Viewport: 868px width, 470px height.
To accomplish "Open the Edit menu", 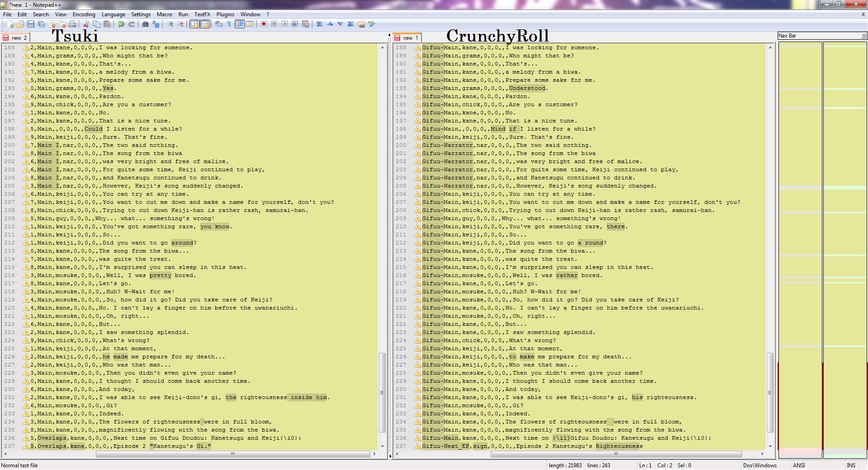I will 22,14.
